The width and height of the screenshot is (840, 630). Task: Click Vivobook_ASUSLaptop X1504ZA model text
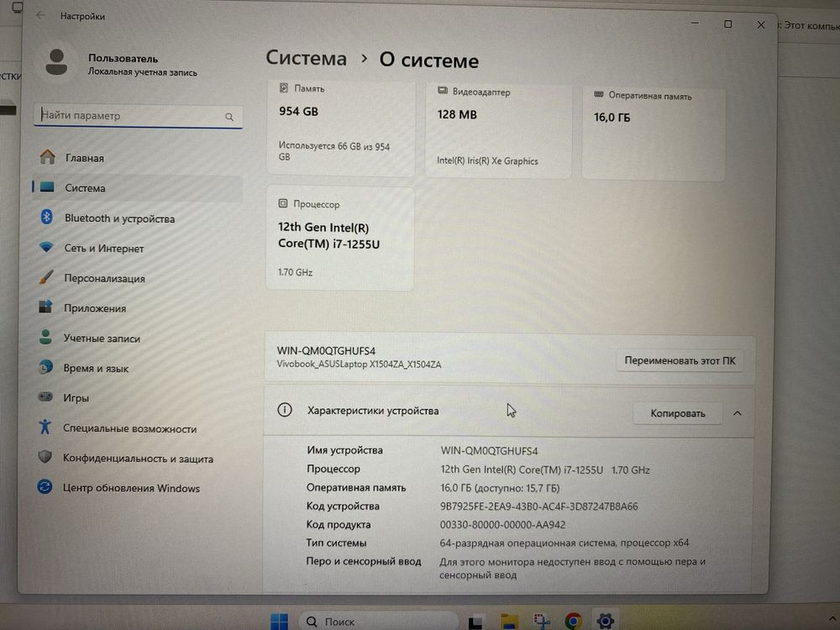(x=359, y=365)
